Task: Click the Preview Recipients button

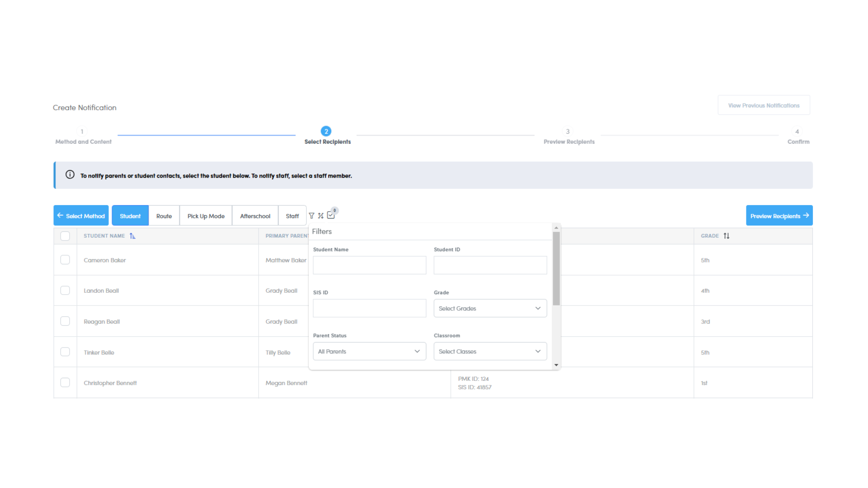Action: [779, 216]
